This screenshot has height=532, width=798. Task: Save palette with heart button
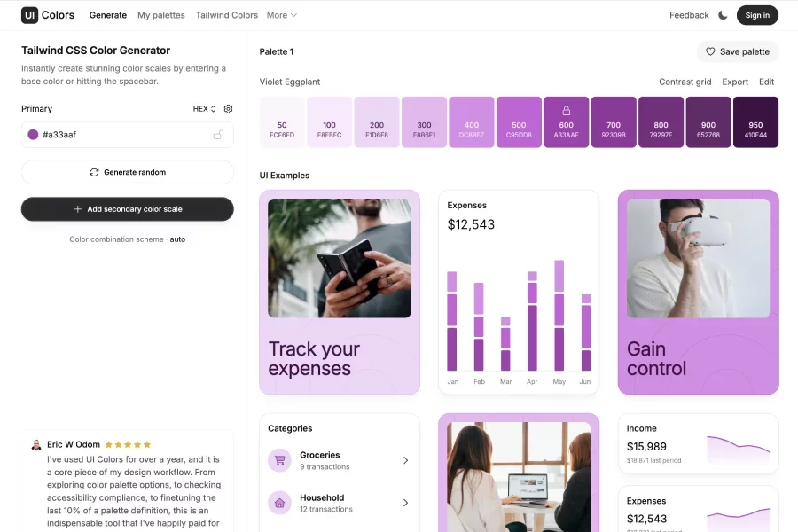pos(737,51)
